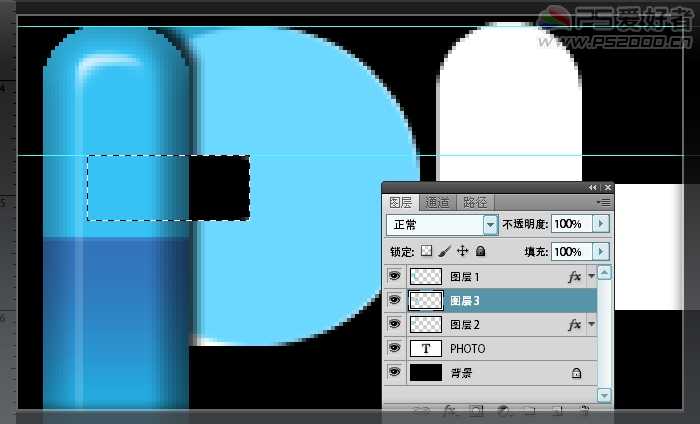The image size is (700, 424).
Task: Select the 背景 layer name
Action: click(461, 373)
